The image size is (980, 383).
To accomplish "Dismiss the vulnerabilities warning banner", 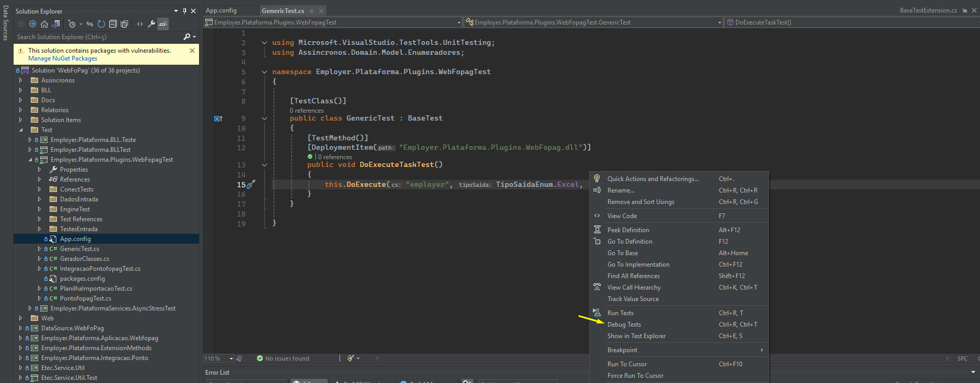I will (x=192, y=51).
